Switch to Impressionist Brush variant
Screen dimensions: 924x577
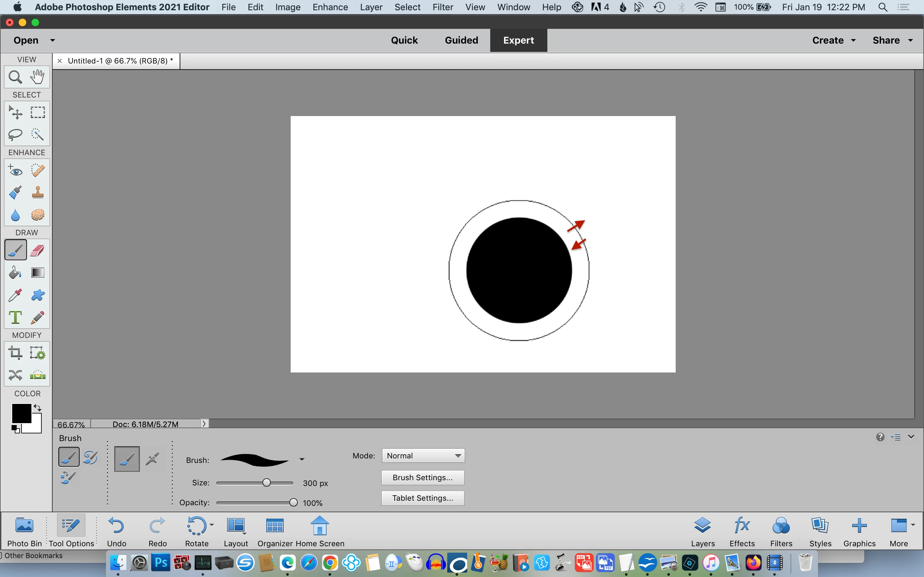[90, 457]
